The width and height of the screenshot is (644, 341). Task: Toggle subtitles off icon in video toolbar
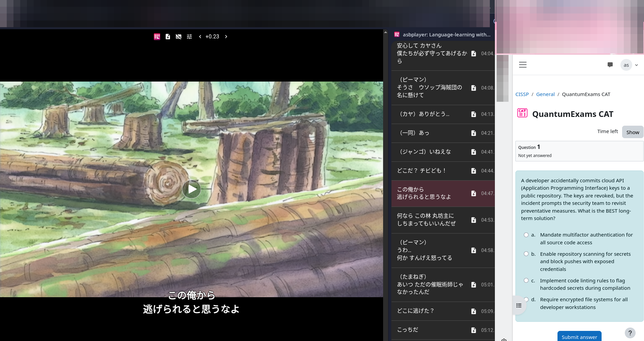pos(178,37)
